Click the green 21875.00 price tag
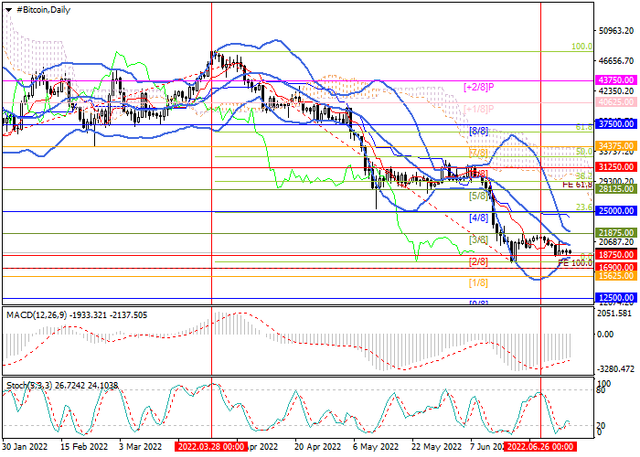640x457 pixels. pos(612,232)
